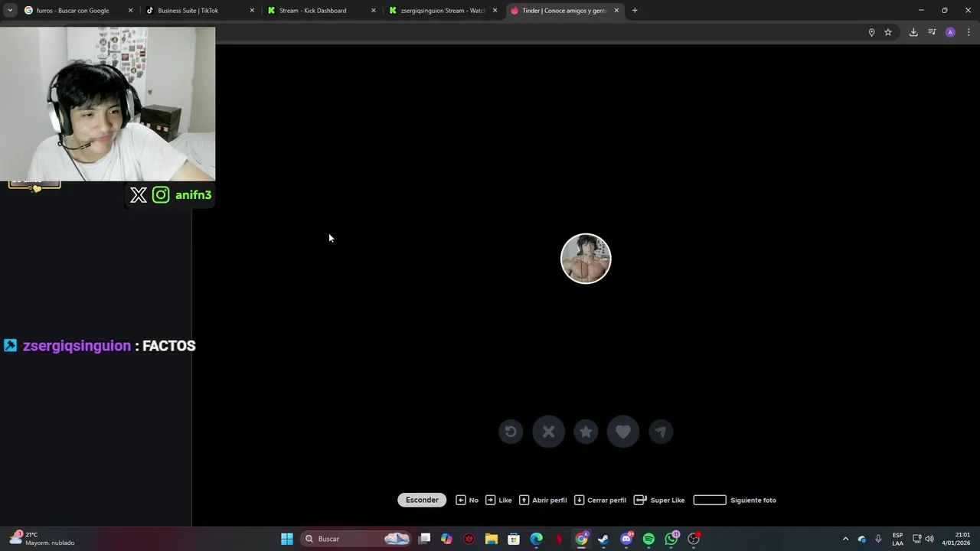Open Microsoft Edge from the taskbar
Image resolution: width=980 pixels, height=551 pixels.
[x=537, y=539]
